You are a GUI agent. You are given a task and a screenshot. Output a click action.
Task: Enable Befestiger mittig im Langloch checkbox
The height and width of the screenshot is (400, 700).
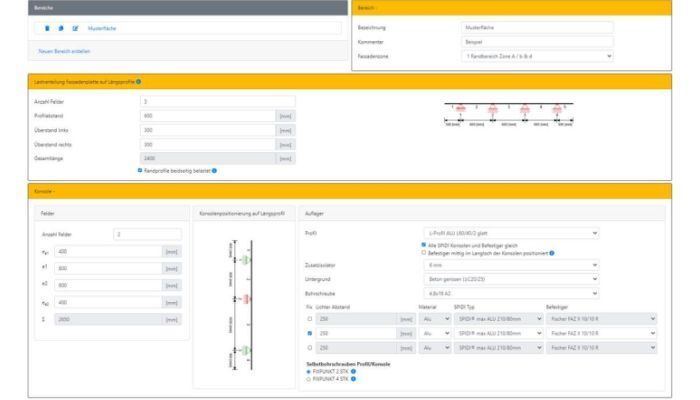pyautogui.click(x=423, y=253)
